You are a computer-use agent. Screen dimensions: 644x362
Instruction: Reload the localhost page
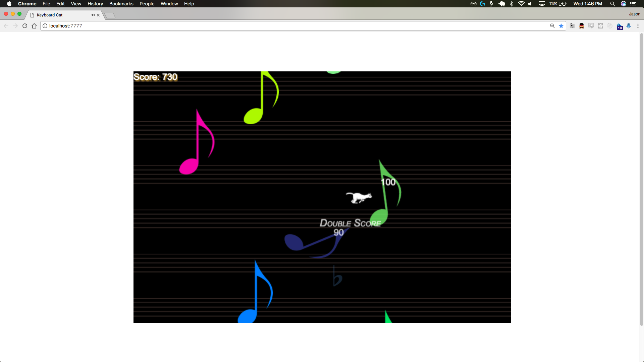pyautogui.click(x=25, y=26)
